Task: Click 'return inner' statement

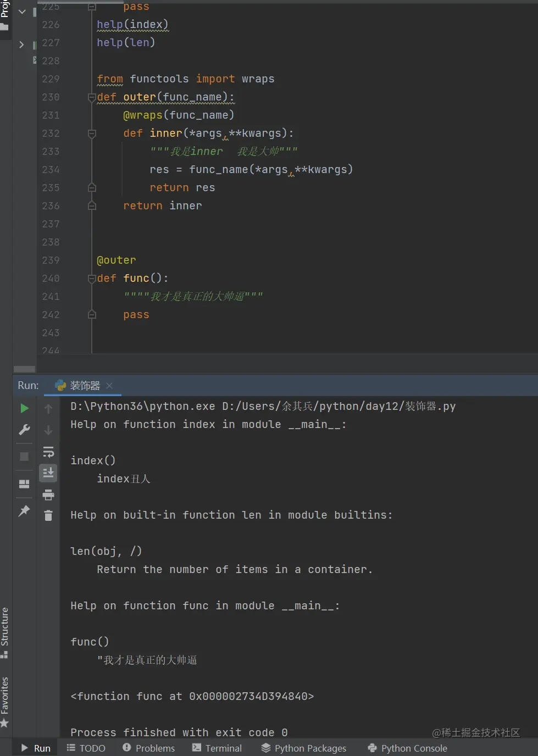Action: tap(162, 206)
